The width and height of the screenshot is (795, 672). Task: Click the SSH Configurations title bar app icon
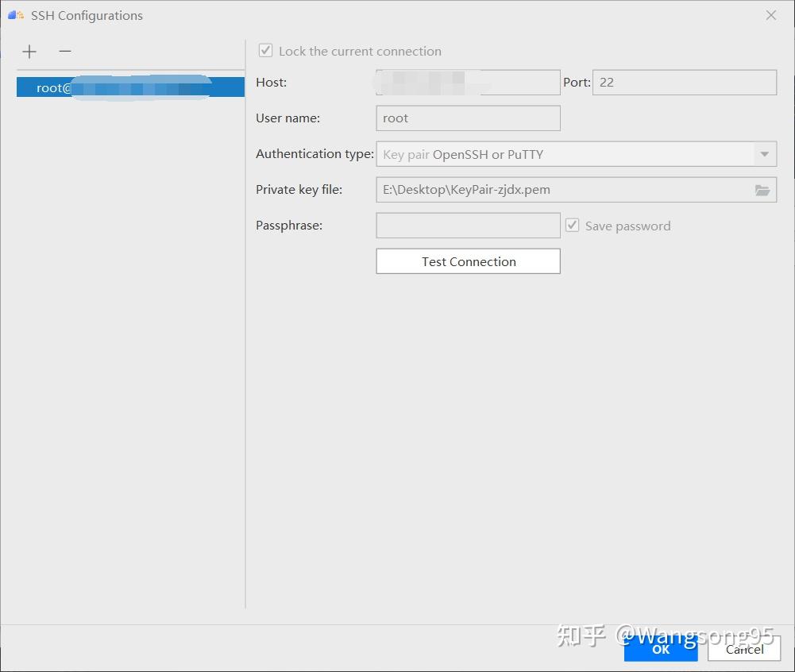[16, 15]
